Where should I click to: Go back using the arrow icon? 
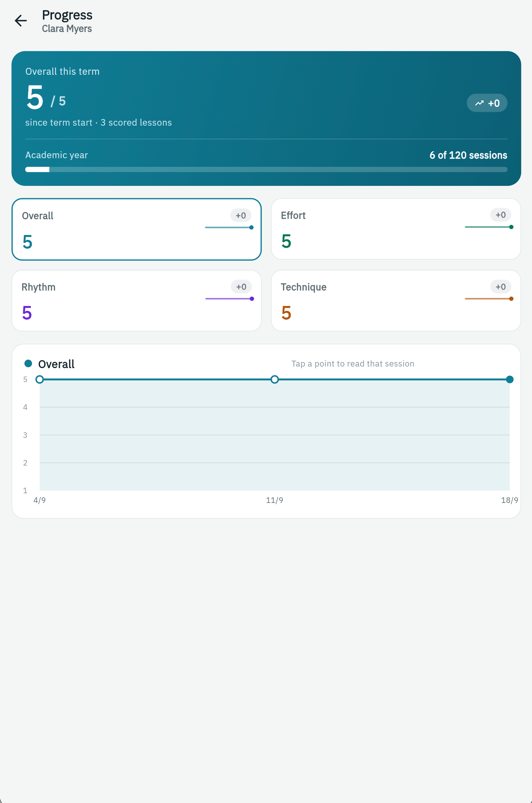[x=21, y=21]
